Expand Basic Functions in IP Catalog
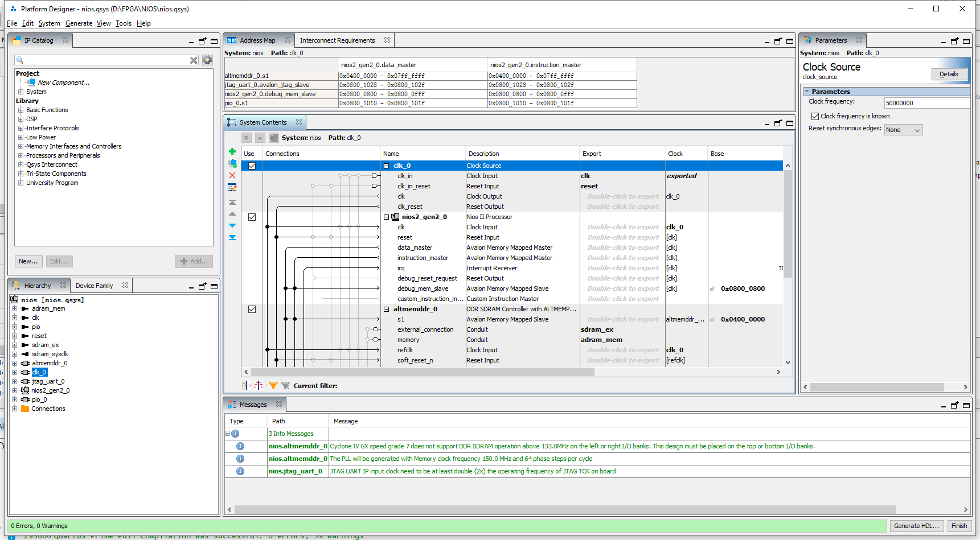The width and height of the screenshot is (980, 540). point(21,110)
